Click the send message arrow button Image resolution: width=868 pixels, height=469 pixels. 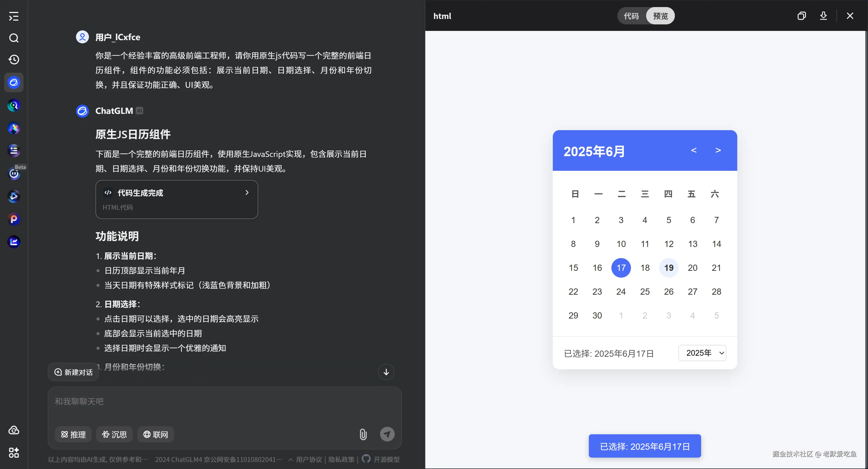click(387, 434)
